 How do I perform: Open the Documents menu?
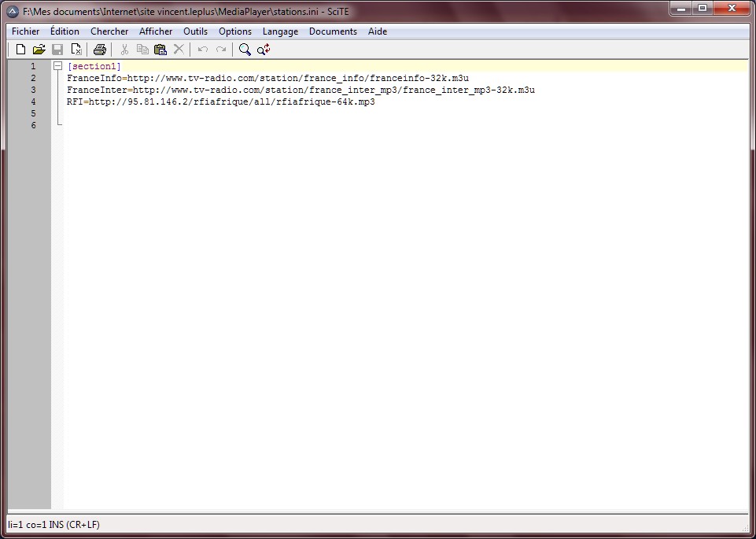[334, 31]
